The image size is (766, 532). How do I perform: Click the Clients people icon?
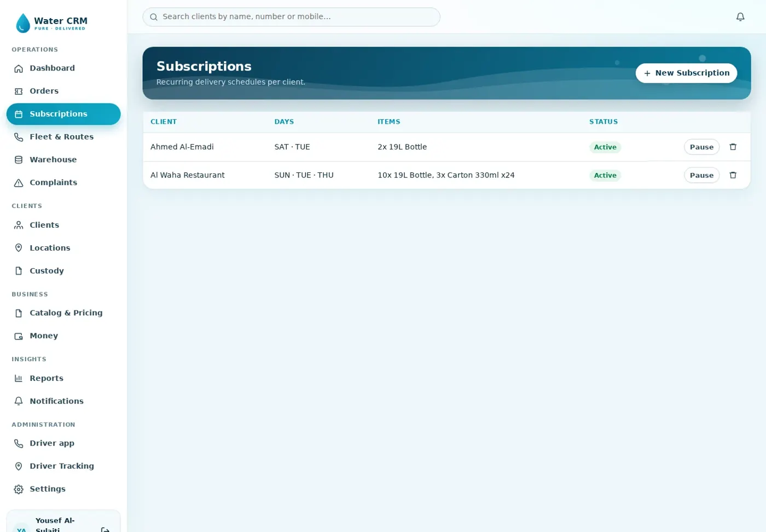point(19,225)
